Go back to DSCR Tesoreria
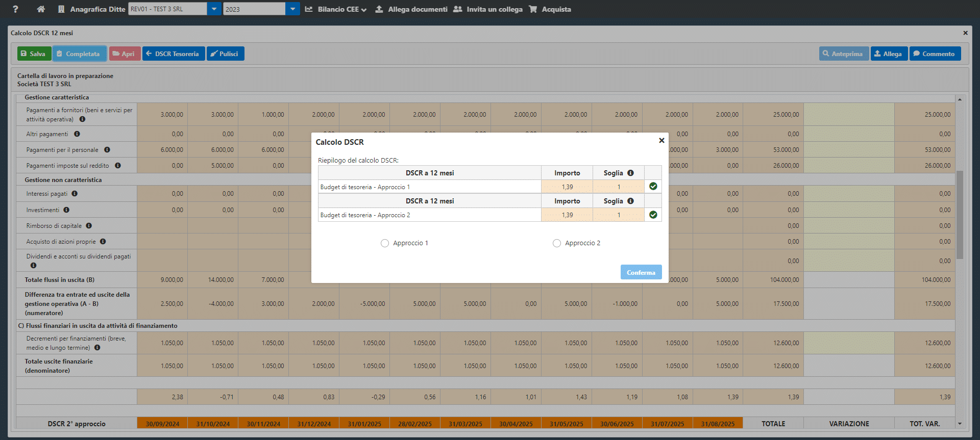Image resolution: width=980 pixels, height=440 pixels. click(173, 54)
